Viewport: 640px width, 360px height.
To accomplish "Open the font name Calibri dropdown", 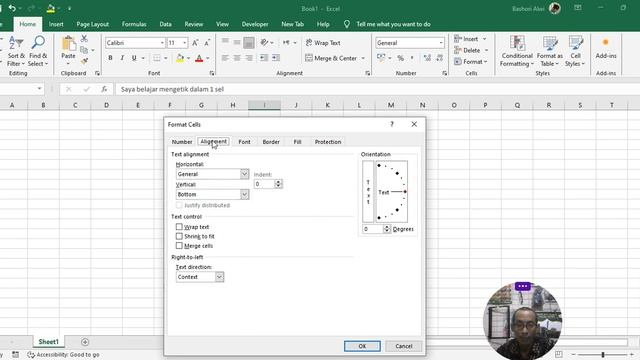I will click(162, 43).
